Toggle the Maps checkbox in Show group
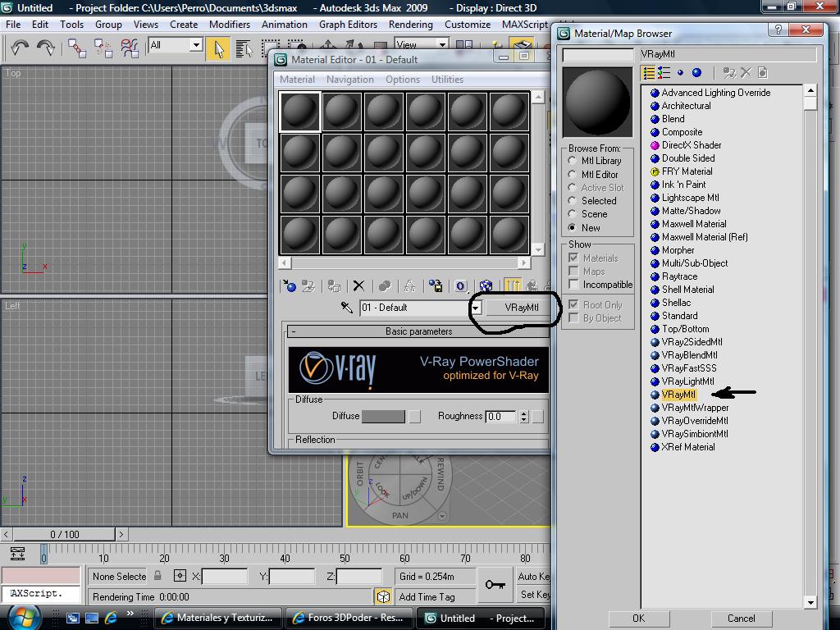This screenshot has height=630, width=840. pos(573,271)
